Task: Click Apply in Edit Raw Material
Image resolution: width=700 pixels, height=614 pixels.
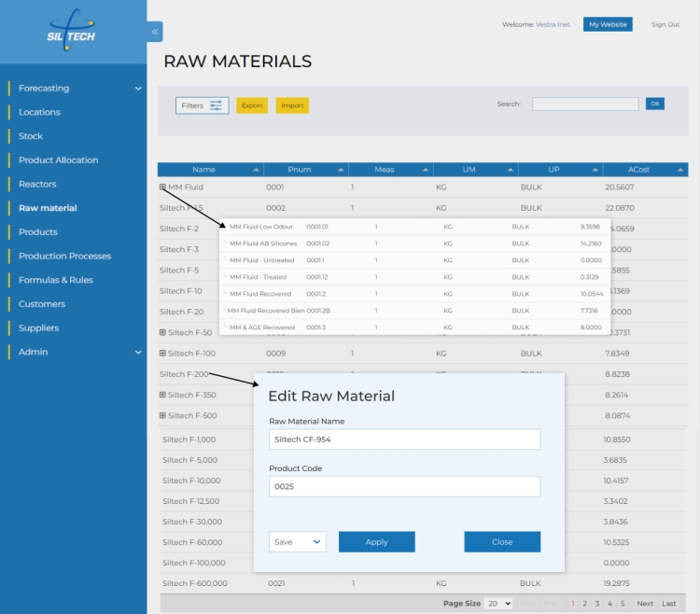Action: (377, 542)
